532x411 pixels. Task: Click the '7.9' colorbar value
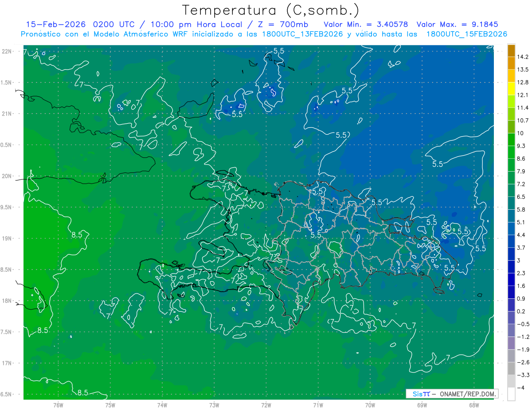point(522,172)
